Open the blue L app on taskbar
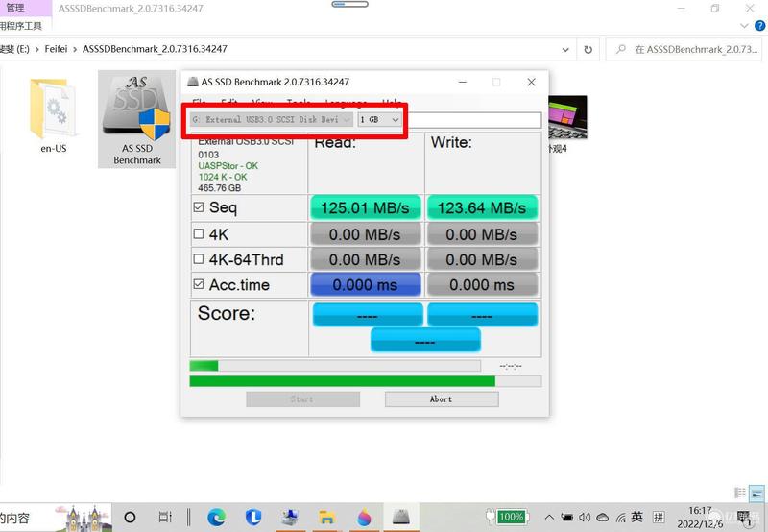Image resolution: width=768 pixels, height=532 pixels. click(253, 517)
